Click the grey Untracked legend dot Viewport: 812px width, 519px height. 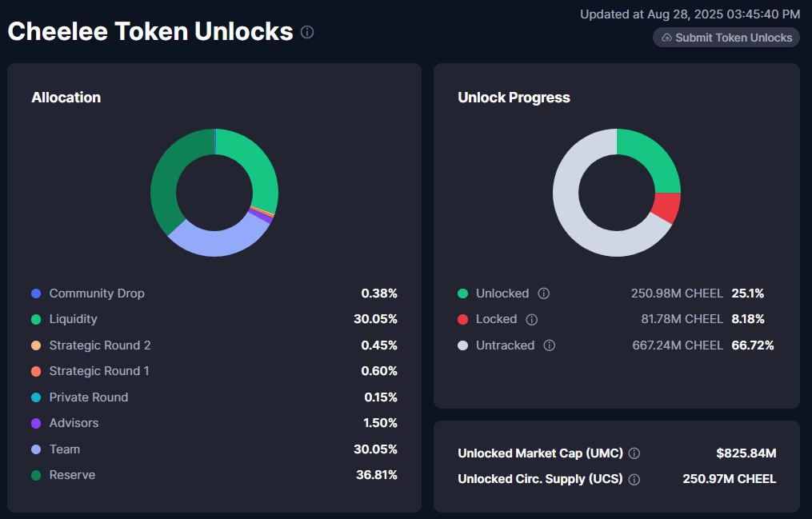coord(462,345)
